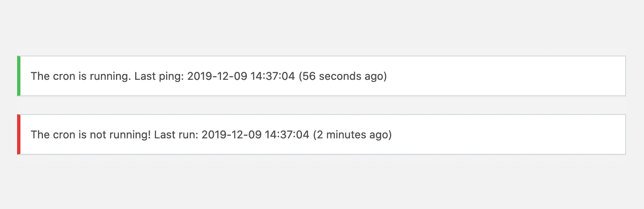
Task: Click "The cron is not running!" text
Action: 91,135
